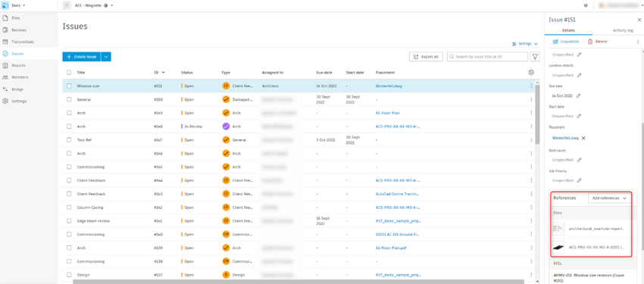Open the Add references dropdown
Screen dimensions: 644x284
[609, 198]
